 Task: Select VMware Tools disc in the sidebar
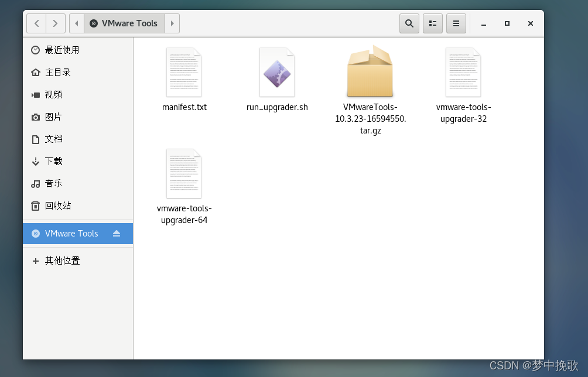point(78,234)
